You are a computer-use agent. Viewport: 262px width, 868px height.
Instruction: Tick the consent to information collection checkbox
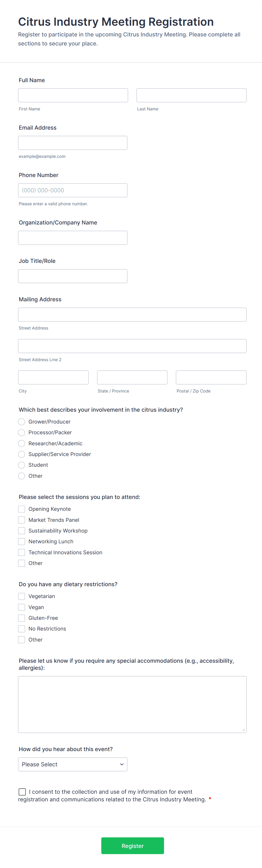(22, 791)
